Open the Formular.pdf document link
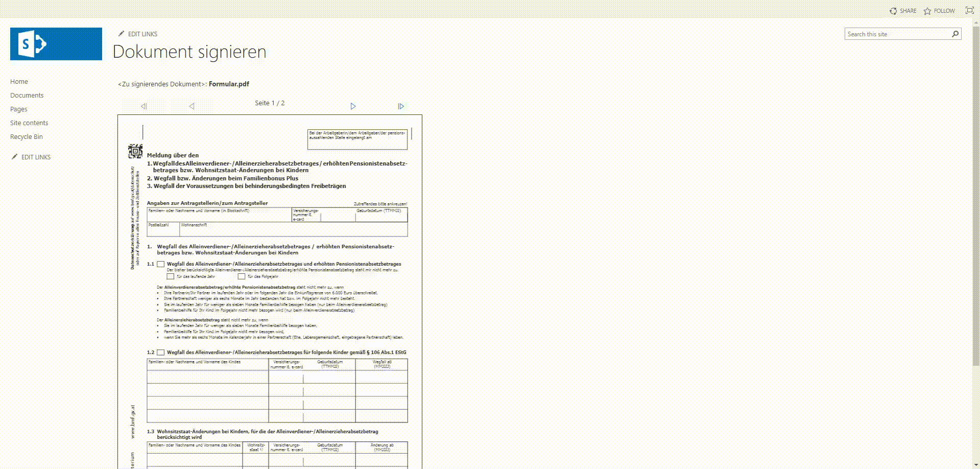Screen dimensions: 980x469 [228, 84]
